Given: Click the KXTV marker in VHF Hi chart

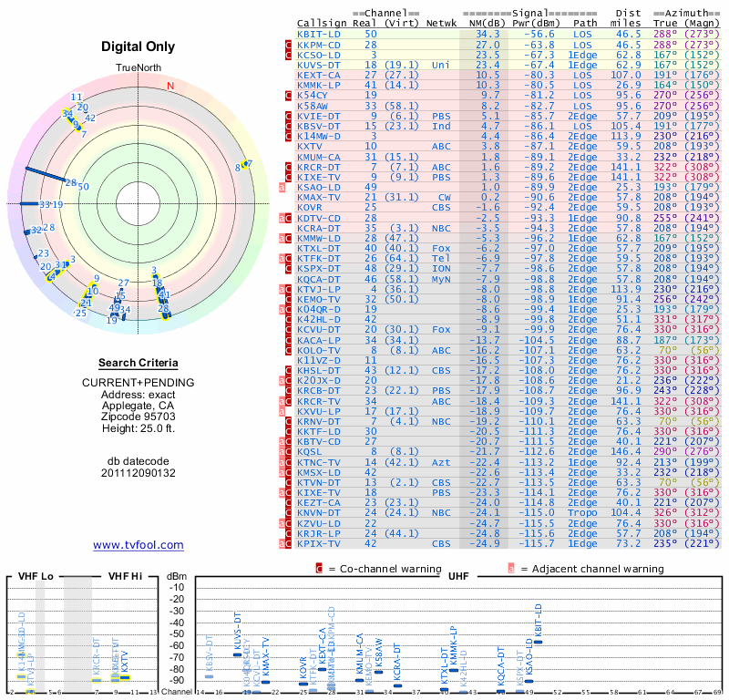Looking at the screenshot, I should (x=125, y=677).
